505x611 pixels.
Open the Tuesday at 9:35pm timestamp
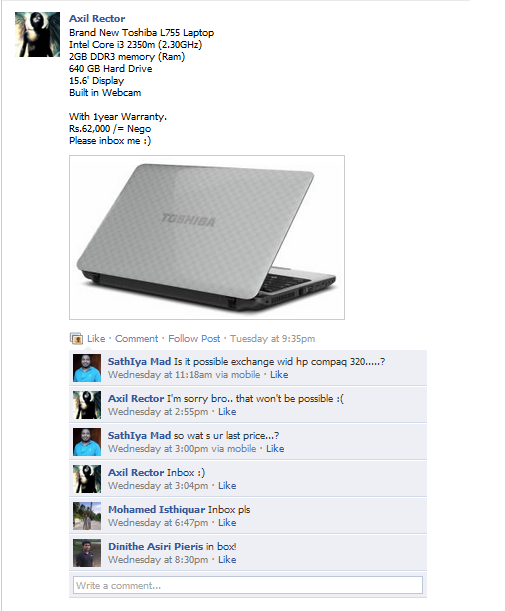272,339
